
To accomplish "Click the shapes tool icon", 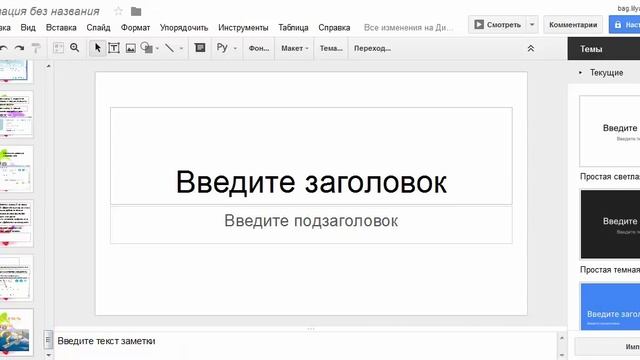I will (x=147, y=48).
